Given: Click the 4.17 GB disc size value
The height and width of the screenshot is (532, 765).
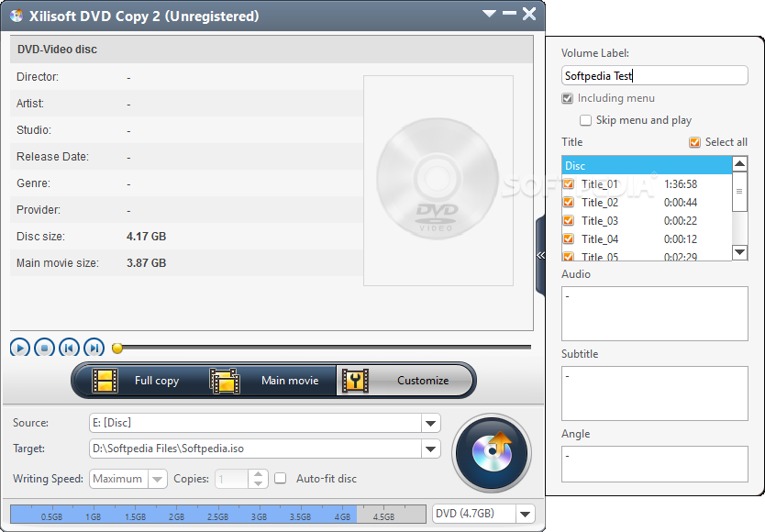Looking at the screenshot, I should pyautogui.click(x=147, y=237).
